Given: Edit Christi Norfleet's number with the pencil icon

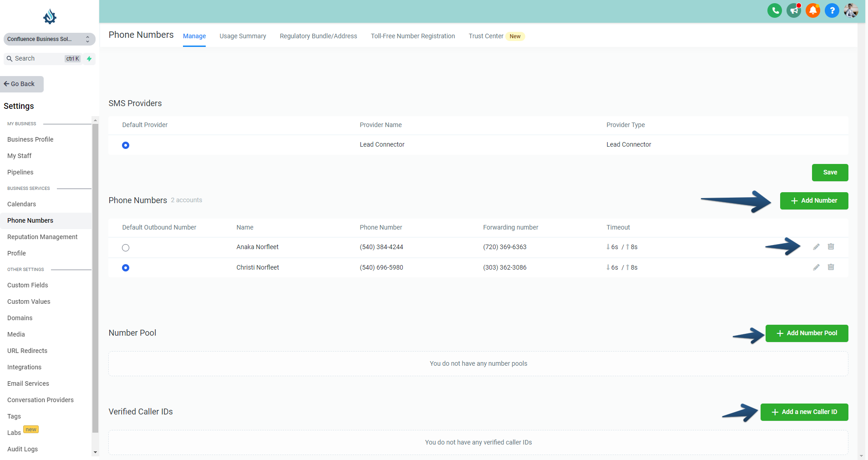Looking at the screenshot, I should pyautogui.click(x=816, y=267).
